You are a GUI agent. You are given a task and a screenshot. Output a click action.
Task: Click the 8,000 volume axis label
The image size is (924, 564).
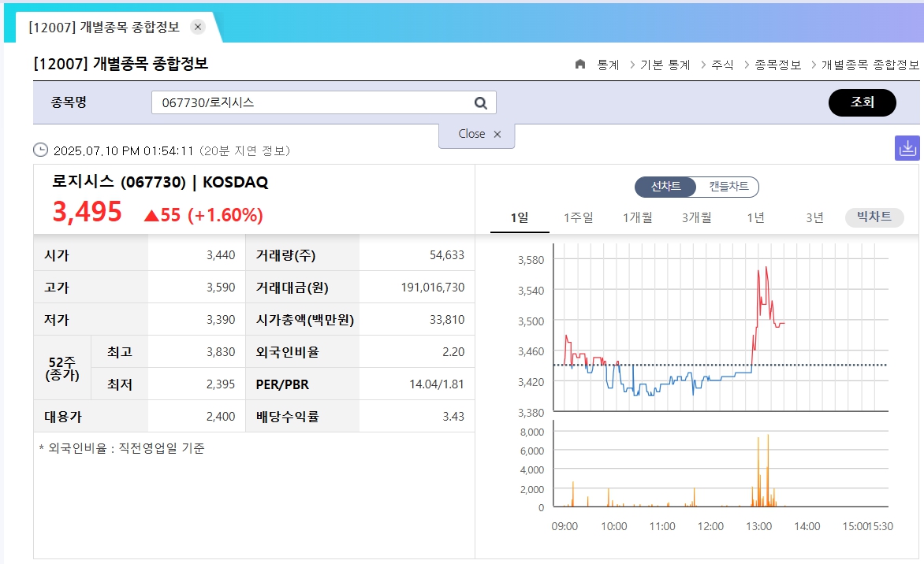532,432
